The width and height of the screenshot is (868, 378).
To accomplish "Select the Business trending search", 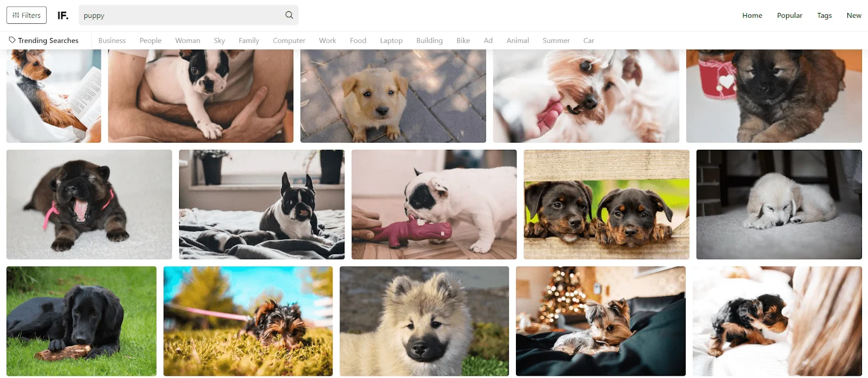I will 112,41.
